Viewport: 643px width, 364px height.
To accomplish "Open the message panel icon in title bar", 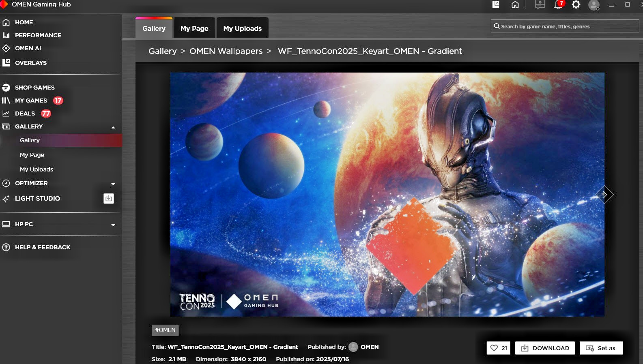I will pyautogui.click(x=540, y=4).
